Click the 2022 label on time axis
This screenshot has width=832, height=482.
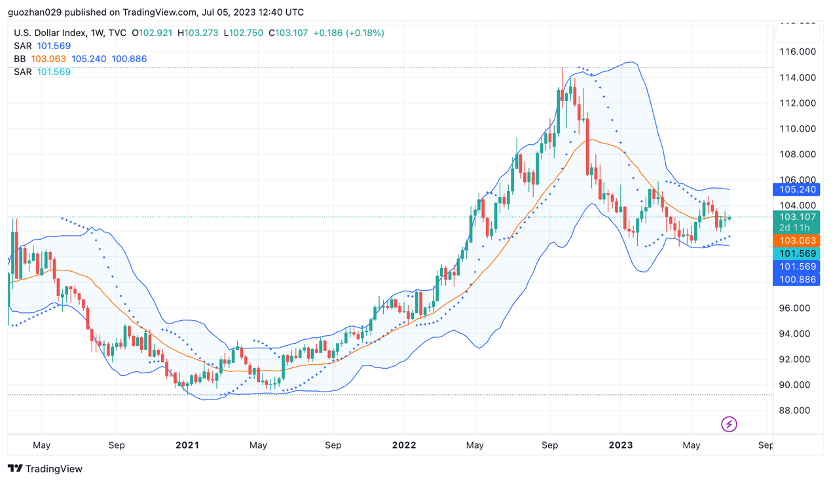(404, 445)
